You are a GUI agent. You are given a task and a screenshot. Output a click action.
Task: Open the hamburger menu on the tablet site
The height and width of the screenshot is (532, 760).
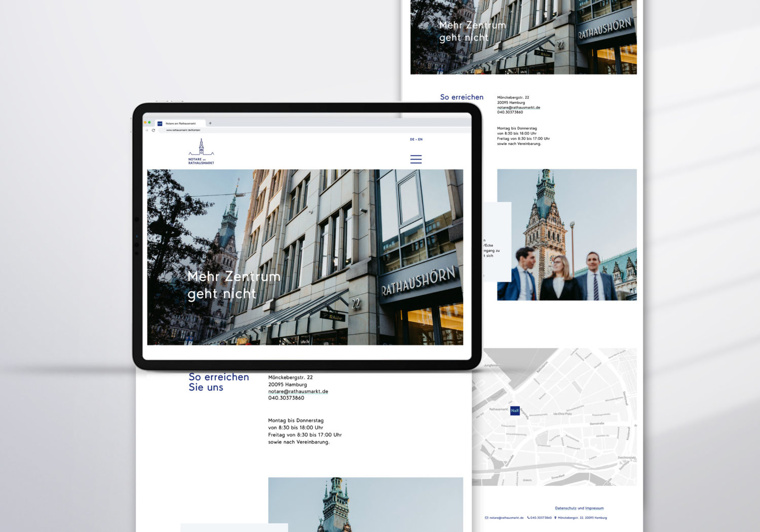click(x=416, y=159)
